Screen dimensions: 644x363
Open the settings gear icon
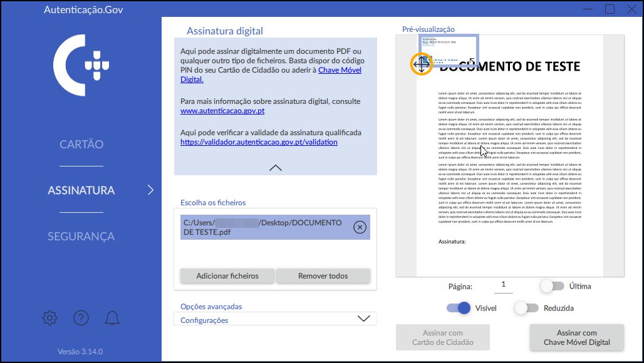click(x=49, y=318)
